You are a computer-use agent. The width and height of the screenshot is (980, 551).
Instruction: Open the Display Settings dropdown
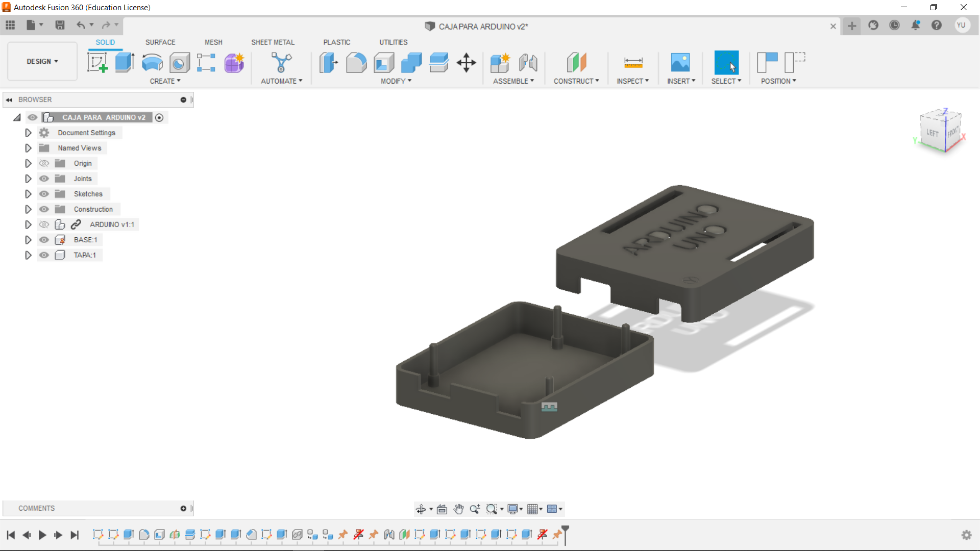514,509
